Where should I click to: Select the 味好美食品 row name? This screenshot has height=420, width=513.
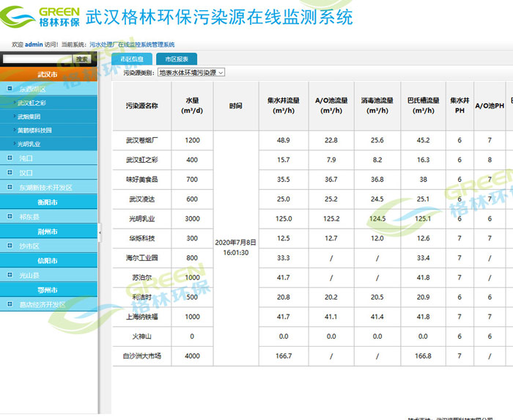pos(142,180)
